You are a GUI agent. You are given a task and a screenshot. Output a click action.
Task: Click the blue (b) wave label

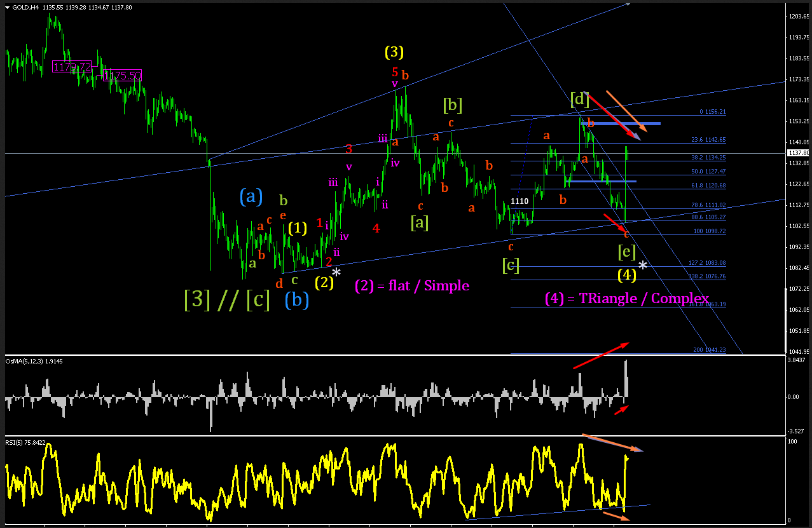(x=297, y=299)
